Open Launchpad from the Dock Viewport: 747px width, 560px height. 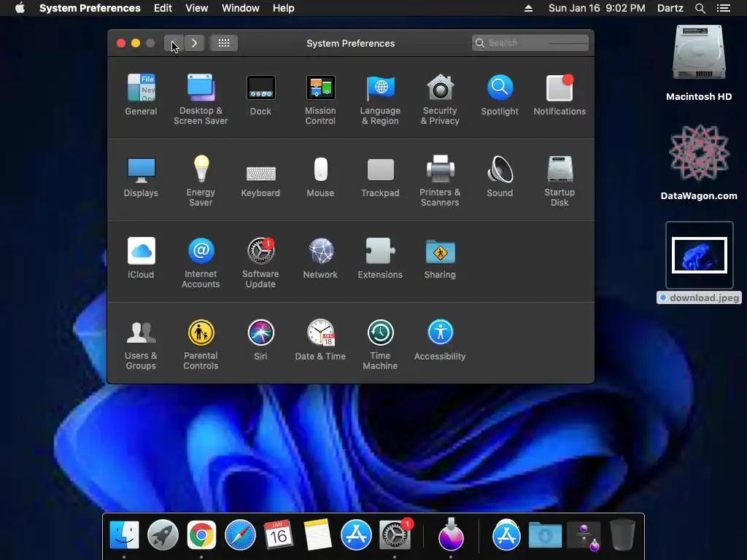(163, 534)
